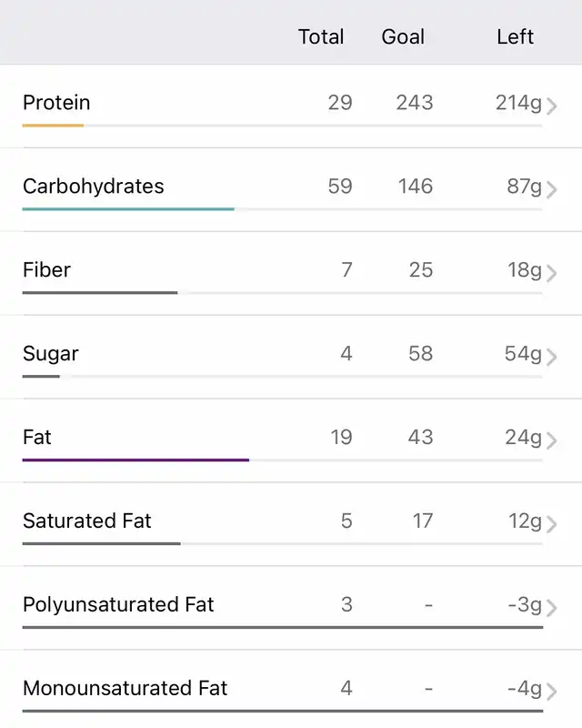
Task: Click the teal Carbohydrates progress bar
Action: [x=128, y=209]
